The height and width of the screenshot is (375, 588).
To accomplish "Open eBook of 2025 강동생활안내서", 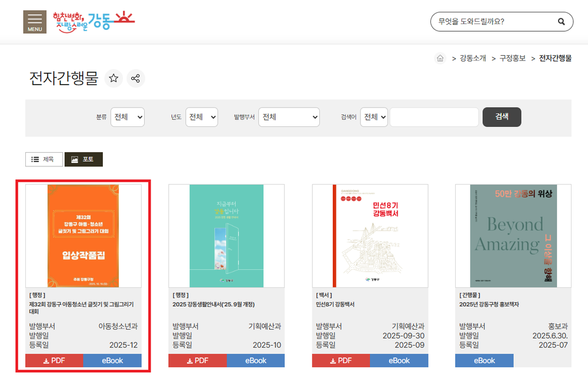I will coord(256,361).
